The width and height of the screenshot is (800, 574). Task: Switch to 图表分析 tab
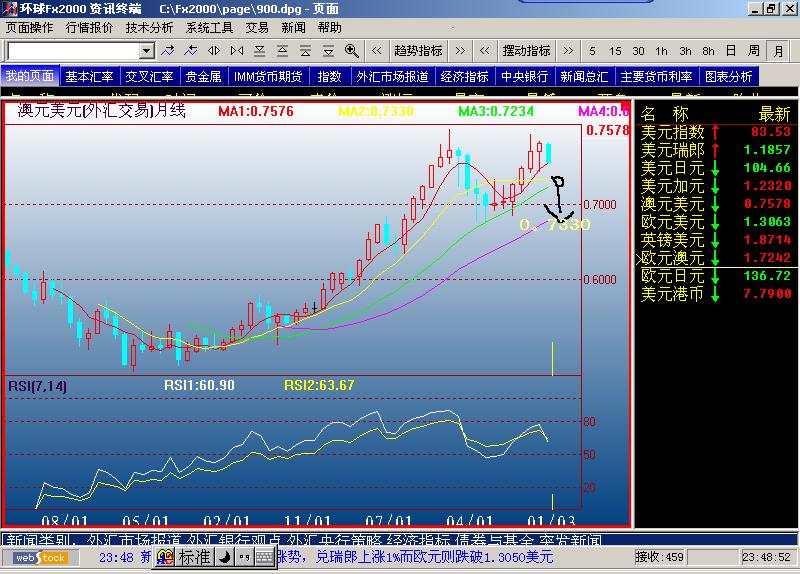[x=729, y=77]
